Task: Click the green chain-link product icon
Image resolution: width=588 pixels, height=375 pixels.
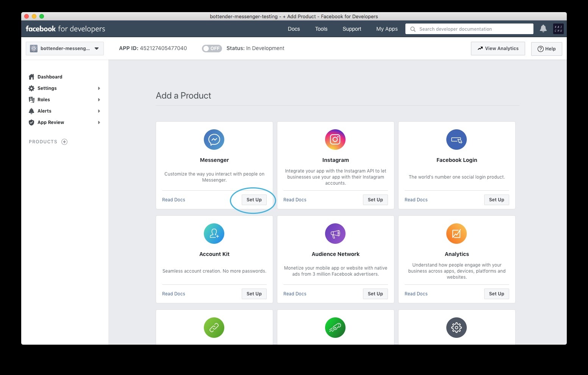Action: (x=214, y=328)
